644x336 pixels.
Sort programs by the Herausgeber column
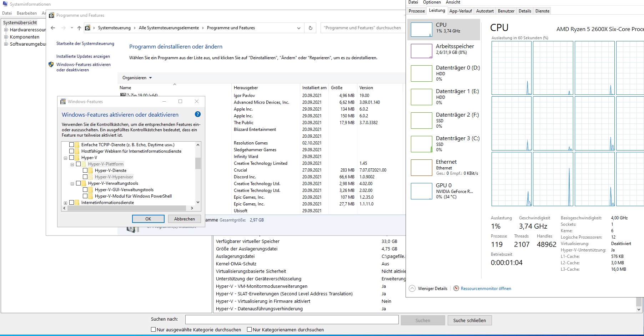tap(266, 88)
